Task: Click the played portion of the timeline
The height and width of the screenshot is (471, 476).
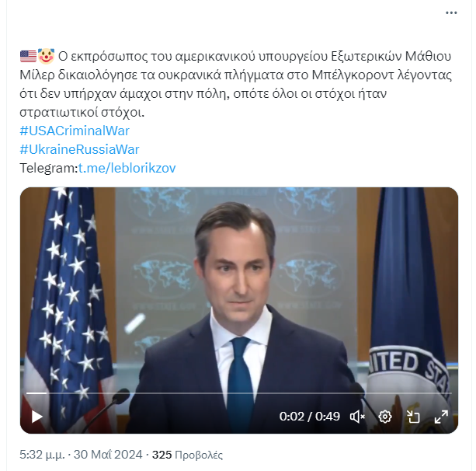Action: (x=36, y=393)
